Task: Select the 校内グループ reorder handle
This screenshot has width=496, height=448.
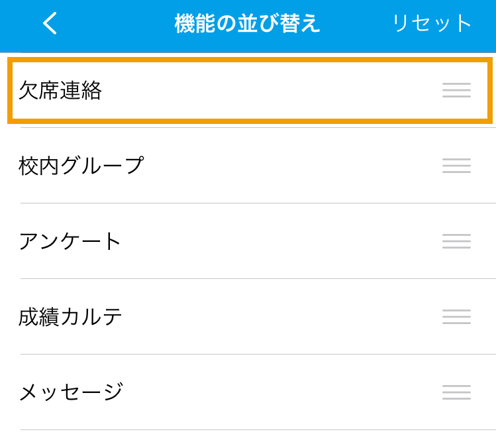Action: 456,166
